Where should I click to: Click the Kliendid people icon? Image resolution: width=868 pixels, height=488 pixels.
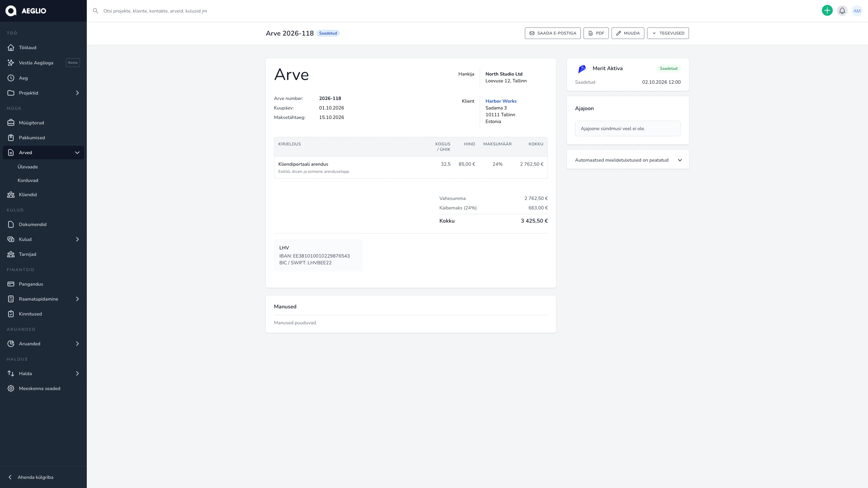click(11, 195)
